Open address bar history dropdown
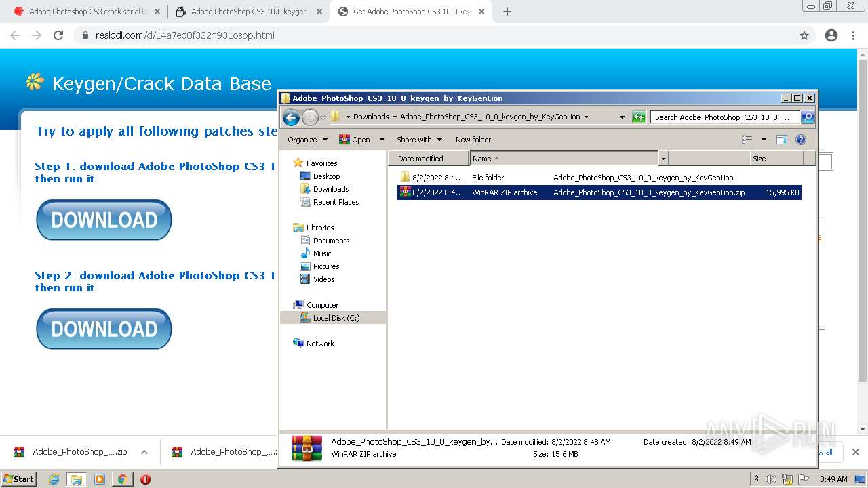This screenshot has height=488, width=868. pyautogui.click(x=622, y=117)
